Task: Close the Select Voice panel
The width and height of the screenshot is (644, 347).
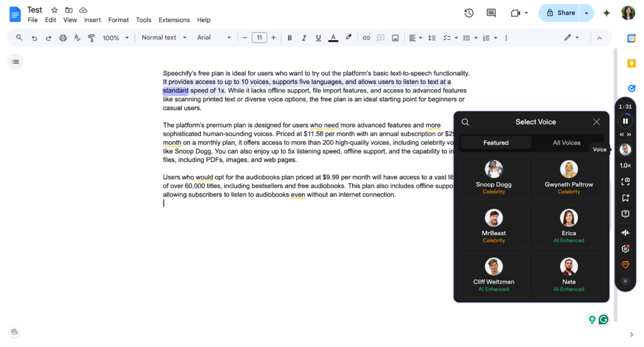Action: click(596, 122)
